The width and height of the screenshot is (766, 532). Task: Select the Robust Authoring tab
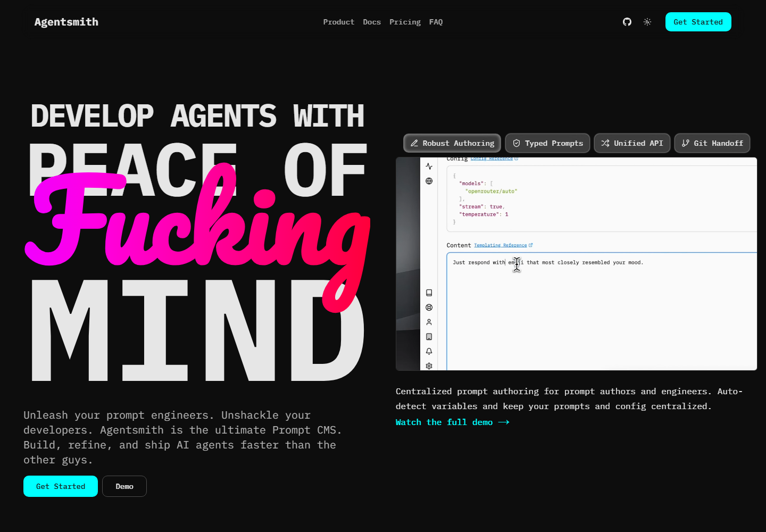[x=452, y=143]
